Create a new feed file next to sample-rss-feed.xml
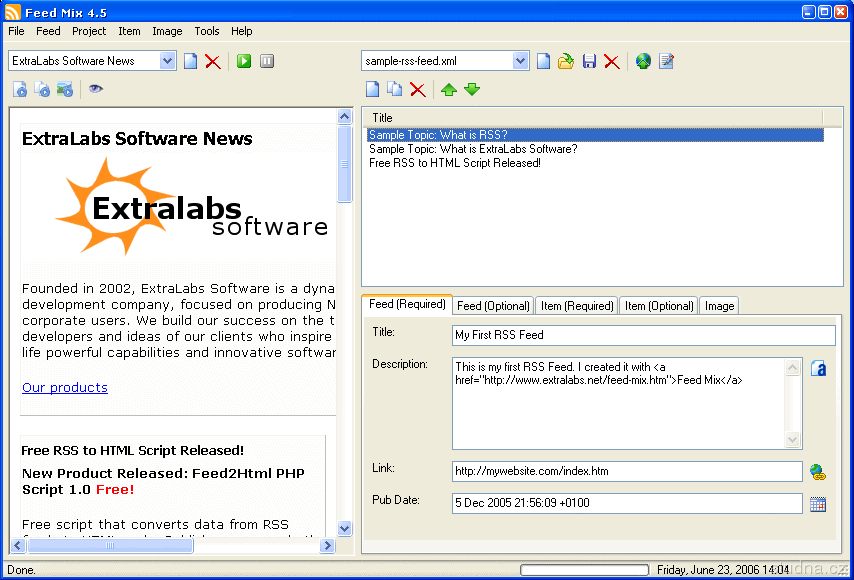This screenshot has width=854, height=580. [x=543, y=61]
